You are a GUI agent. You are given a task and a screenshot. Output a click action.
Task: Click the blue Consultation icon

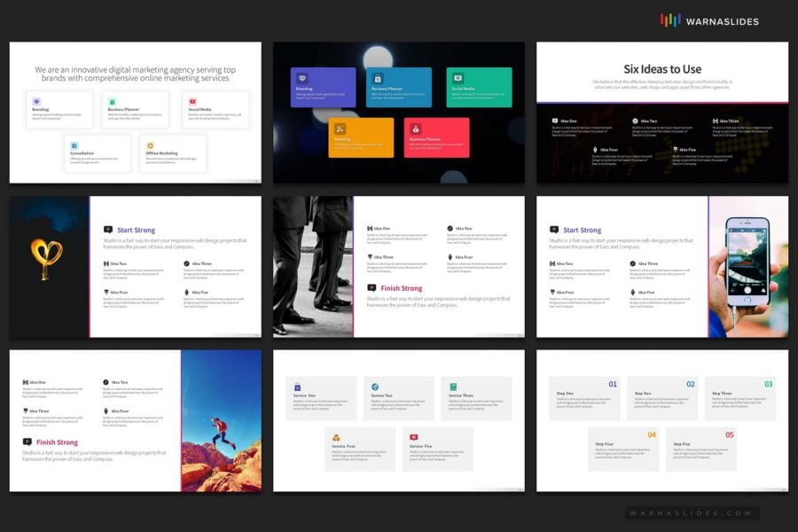(74, 145)
